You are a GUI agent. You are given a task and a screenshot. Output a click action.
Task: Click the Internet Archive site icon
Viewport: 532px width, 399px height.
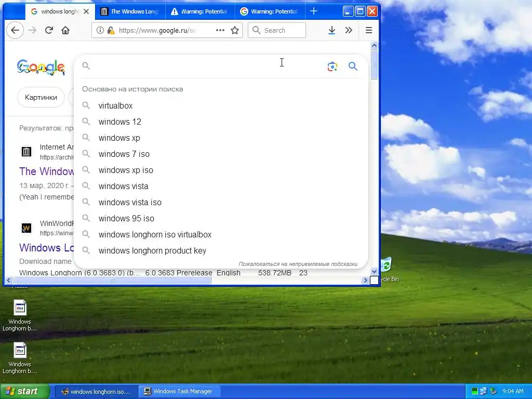(x=26, y=151)
